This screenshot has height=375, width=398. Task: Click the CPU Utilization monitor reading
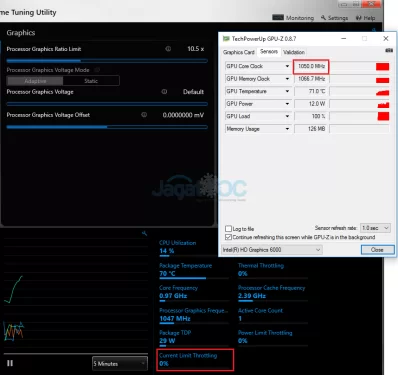[177, 247]
